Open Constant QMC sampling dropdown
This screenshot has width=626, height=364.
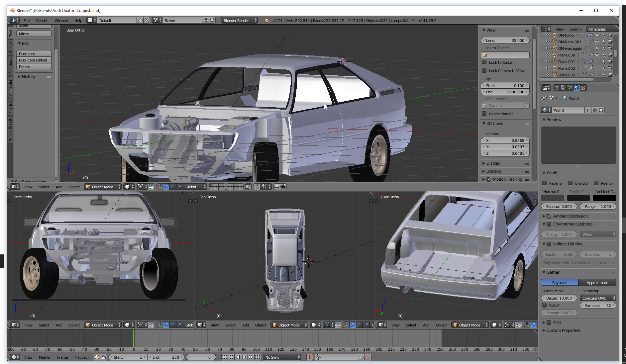click(598, 298)
